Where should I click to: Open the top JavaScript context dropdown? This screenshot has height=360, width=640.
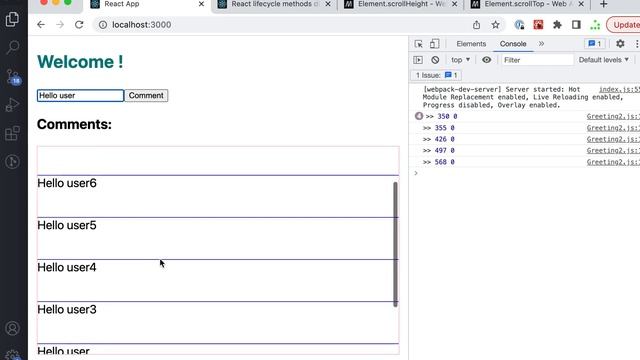(460, 60)
